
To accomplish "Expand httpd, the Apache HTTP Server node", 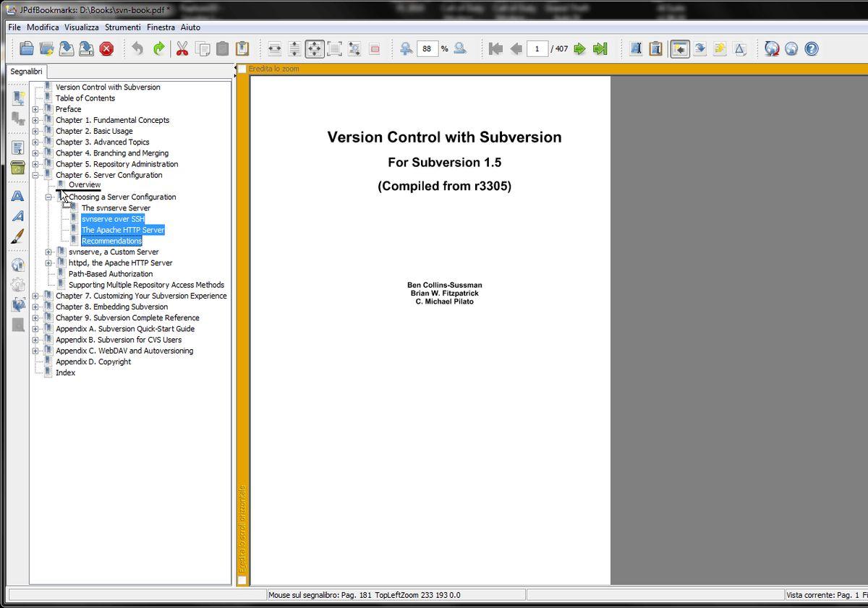I will coord(48,263).
